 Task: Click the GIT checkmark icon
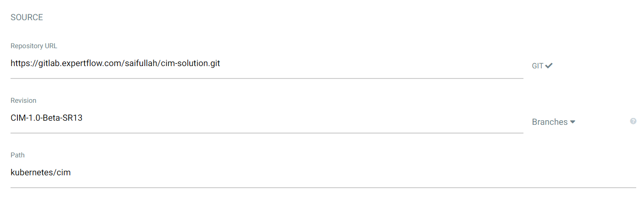click(549, 66)
